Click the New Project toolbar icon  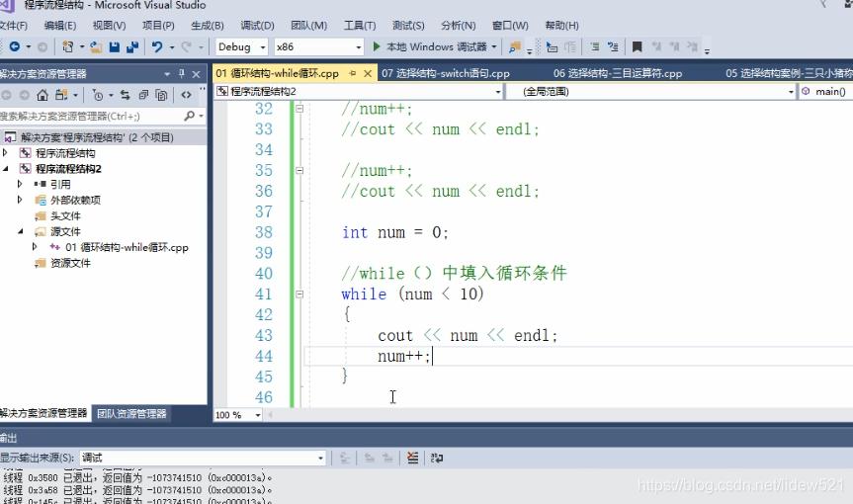pos(68,47)
